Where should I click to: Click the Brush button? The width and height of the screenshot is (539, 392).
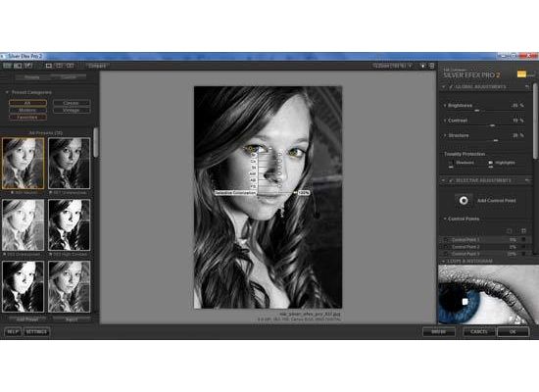(439, 332)
